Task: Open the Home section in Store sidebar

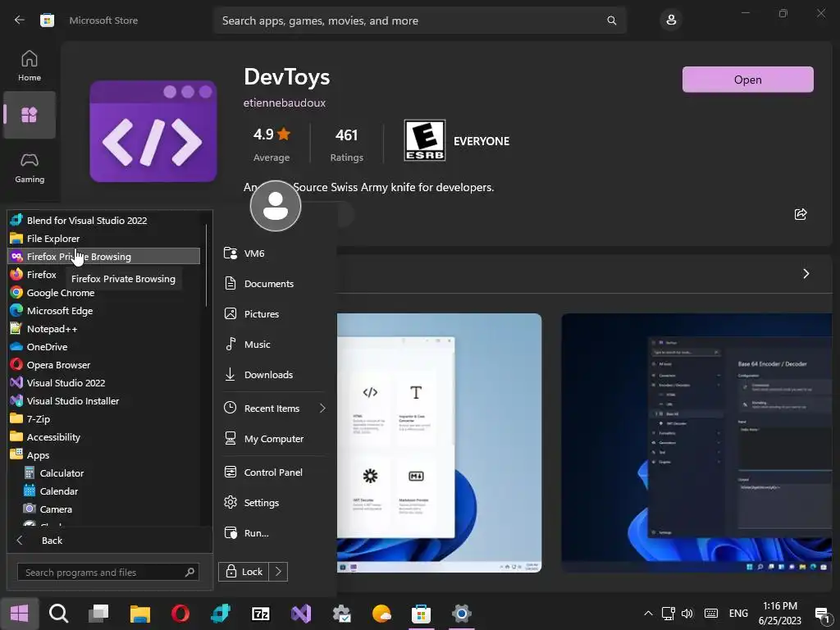Action: [30, 66]
